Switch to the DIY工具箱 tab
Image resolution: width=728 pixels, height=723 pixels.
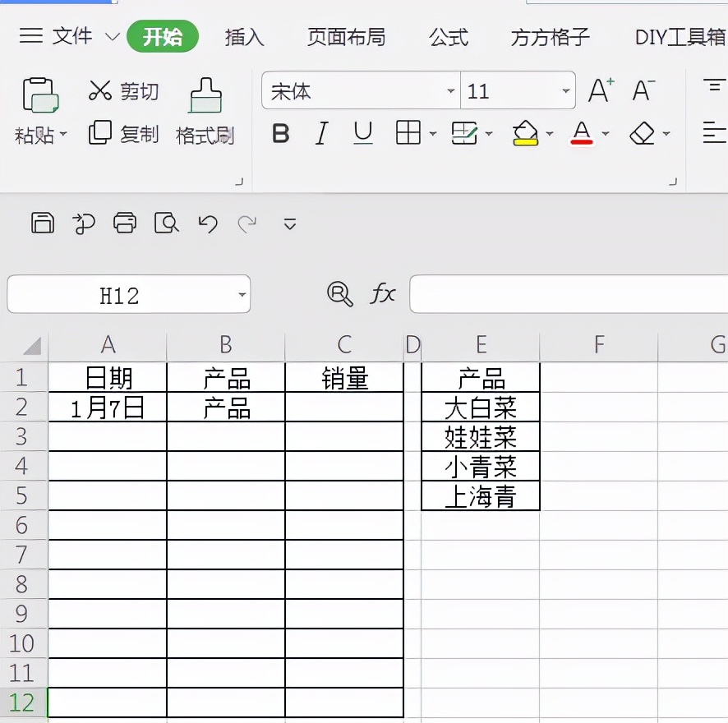pyautogui.click(x=680, y=37)
